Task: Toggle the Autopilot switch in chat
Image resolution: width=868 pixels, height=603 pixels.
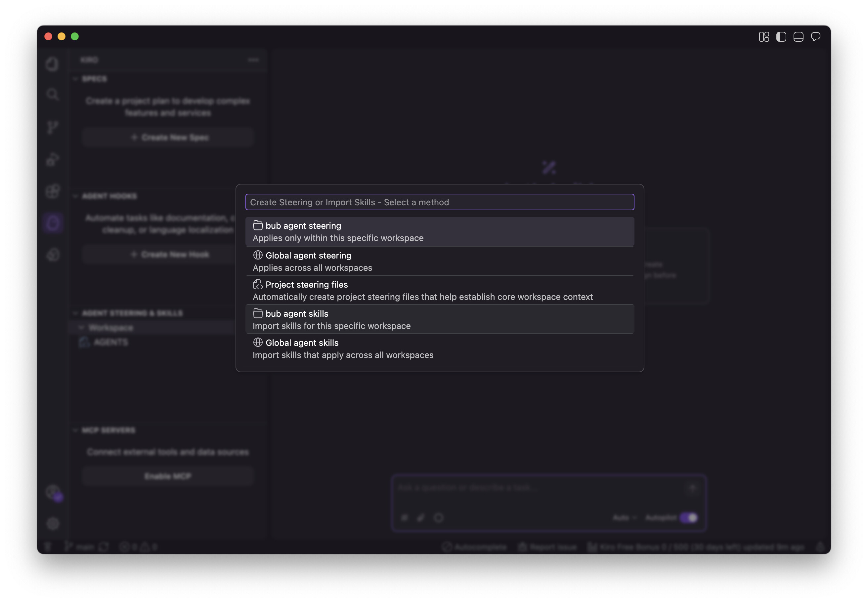Action: pos(688,518)
